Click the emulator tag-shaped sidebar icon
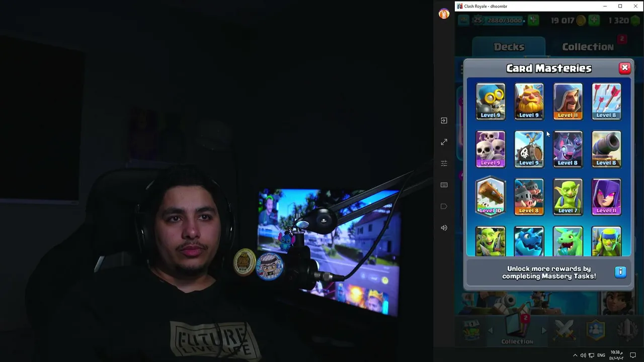Viewport: 644px width, 362px height. pyautogui.click(x=444, y=206)
